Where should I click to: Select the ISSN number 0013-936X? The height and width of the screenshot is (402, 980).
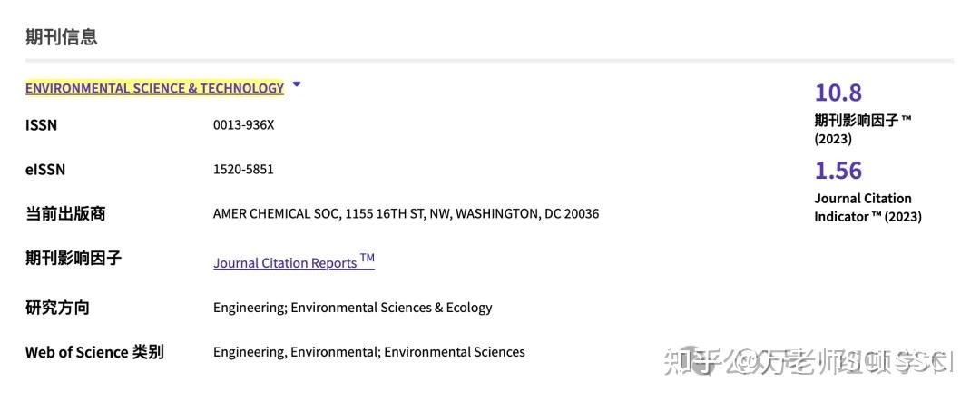click(x=243, y=125)
